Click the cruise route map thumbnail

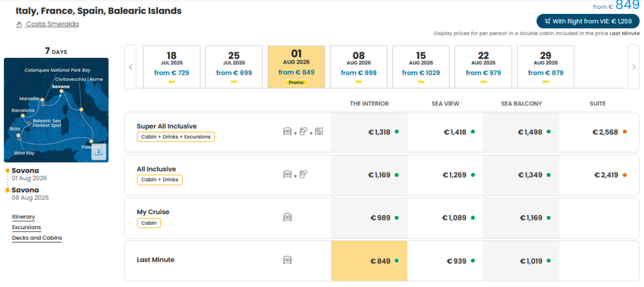coord(56,110)
